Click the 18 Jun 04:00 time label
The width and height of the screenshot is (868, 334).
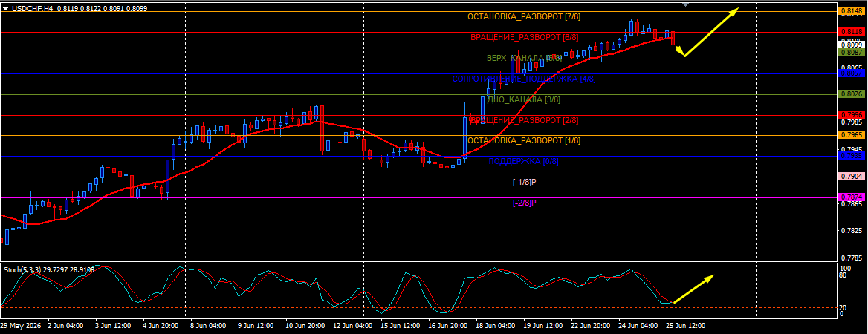pyautogui.click(x=496, y=327)
